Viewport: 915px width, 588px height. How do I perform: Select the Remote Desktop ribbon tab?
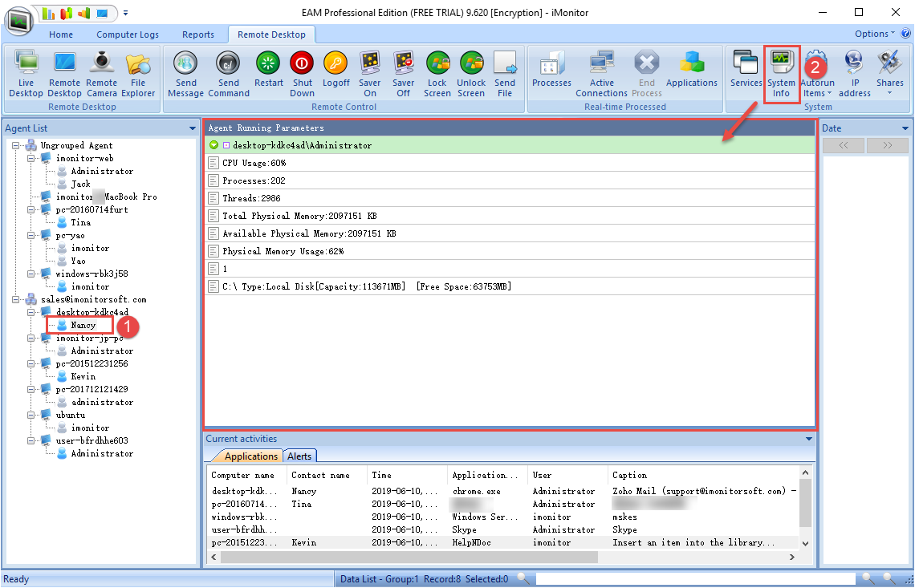pos(271,34)
